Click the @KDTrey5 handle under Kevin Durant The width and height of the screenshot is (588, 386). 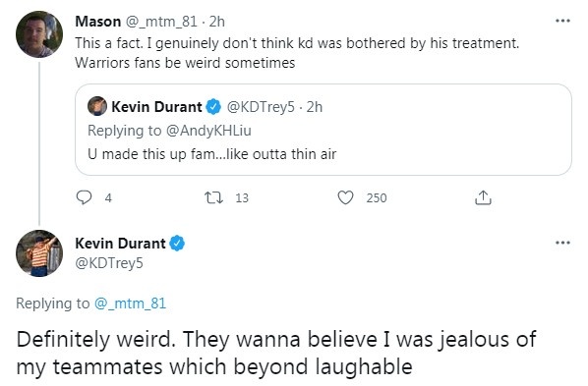tap(109, 263)
